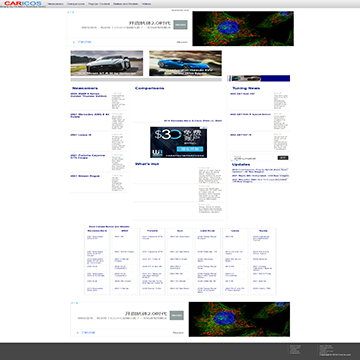
Task: Open the Newcomers menu item
Action: (55, 4)
